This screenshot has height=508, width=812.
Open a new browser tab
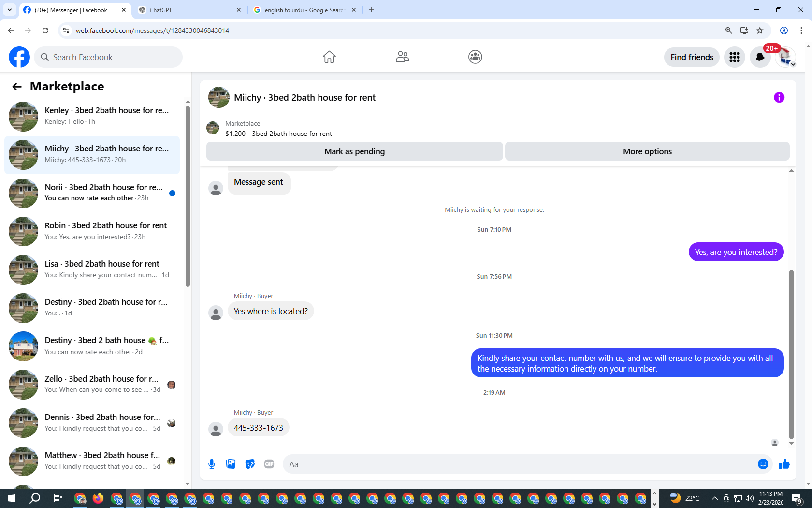(371, 10)
